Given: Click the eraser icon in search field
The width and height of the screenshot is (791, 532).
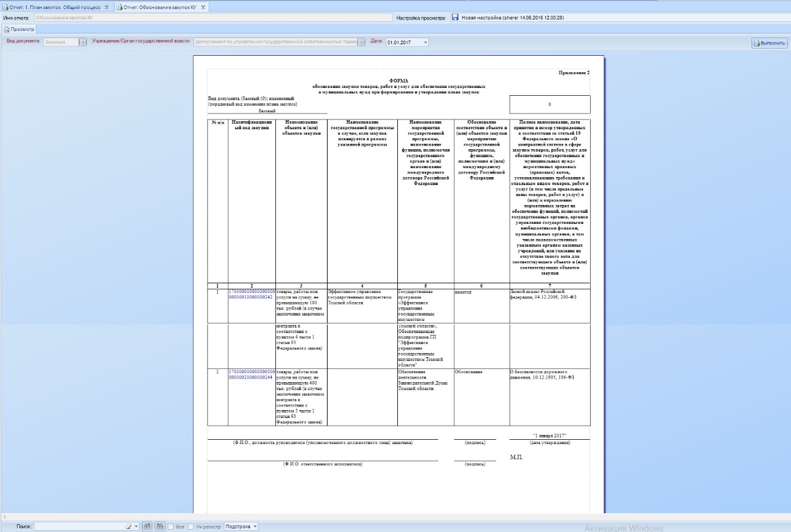Looking at the screenshot, I should (x=129, y=526).
